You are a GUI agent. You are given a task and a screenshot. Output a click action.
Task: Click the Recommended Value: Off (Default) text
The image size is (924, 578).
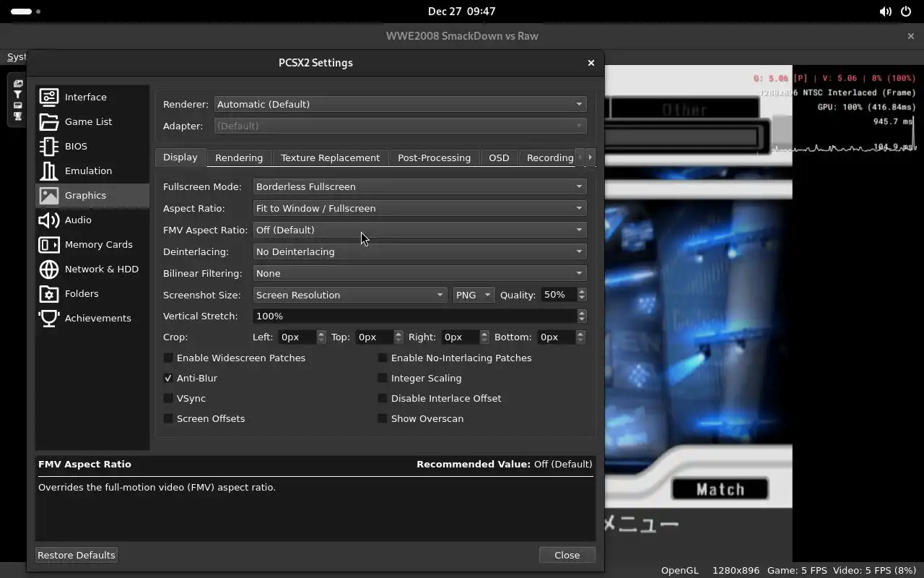(505, 464)
